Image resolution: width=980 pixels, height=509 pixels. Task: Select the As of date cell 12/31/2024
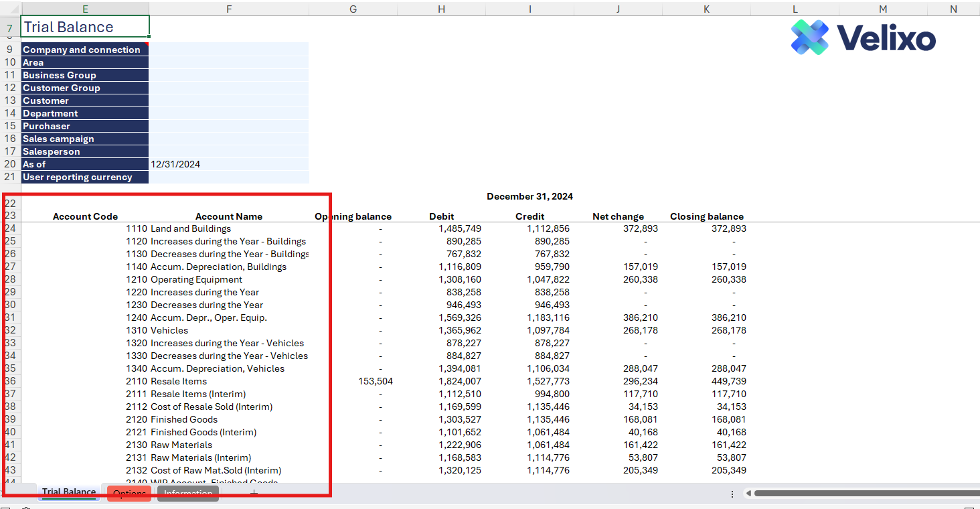228,164
